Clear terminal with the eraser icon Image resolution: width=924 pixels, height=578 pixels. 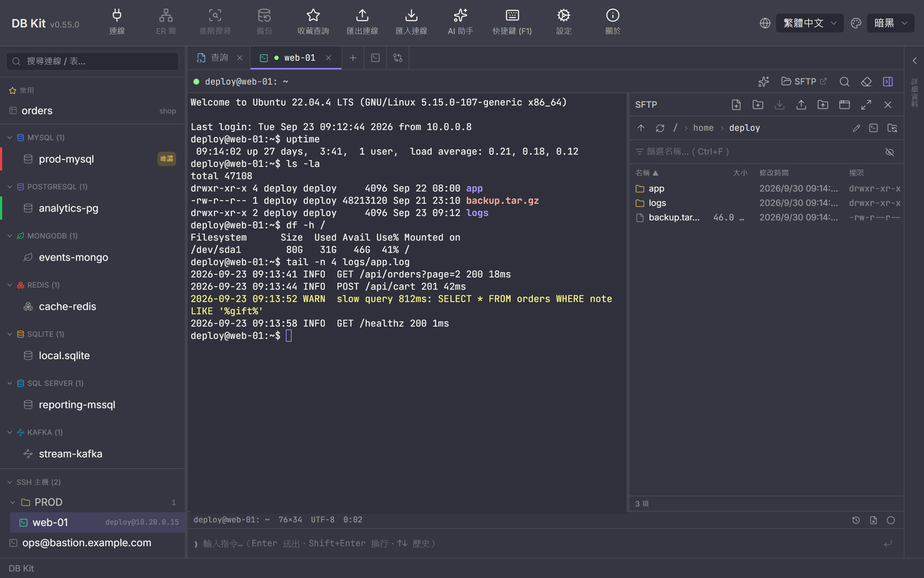coord(866,81)
